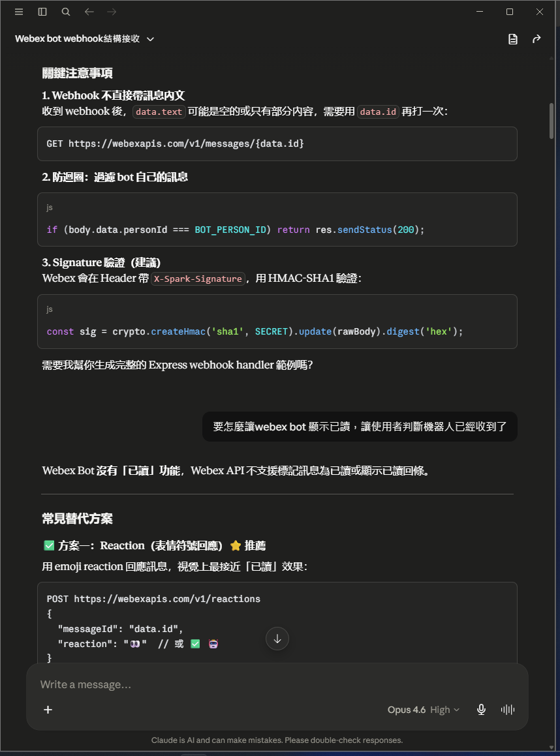Screen dimensions: 560x756
Task: Click the scrollbar down arrow
Action: (552, 748)
